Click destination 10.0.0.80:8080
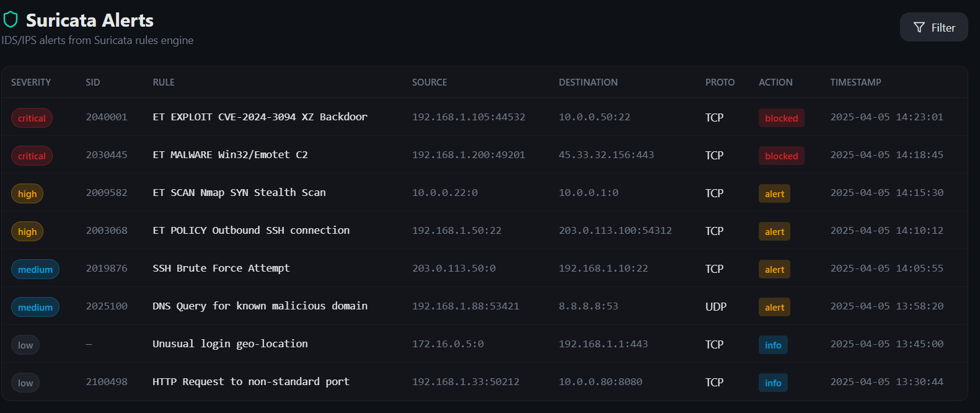The width and height of the screenshot is (980, 413). [600, 381]
